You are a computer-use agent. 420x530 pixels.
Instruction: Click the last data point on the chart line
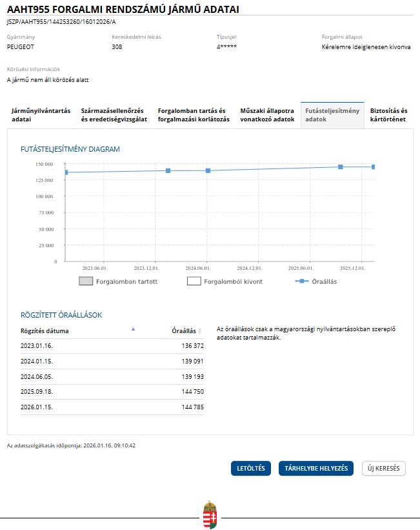click(x=373, y=167)
